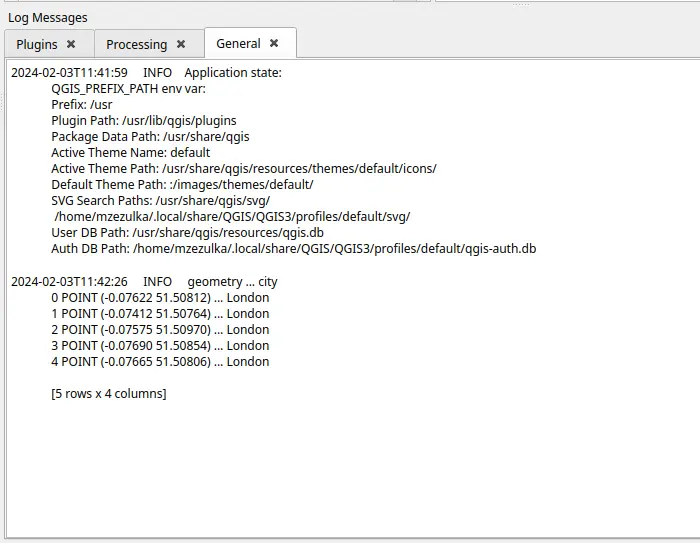Click the '[5 rows x 4 columns]' text
This screenshot has width=700, height=543.
[x=109, y=394]
